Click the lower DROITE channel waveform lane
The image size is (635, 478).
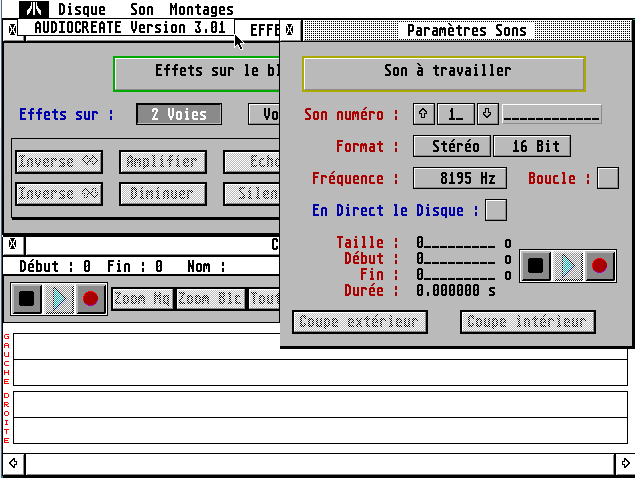coord(320,417)
